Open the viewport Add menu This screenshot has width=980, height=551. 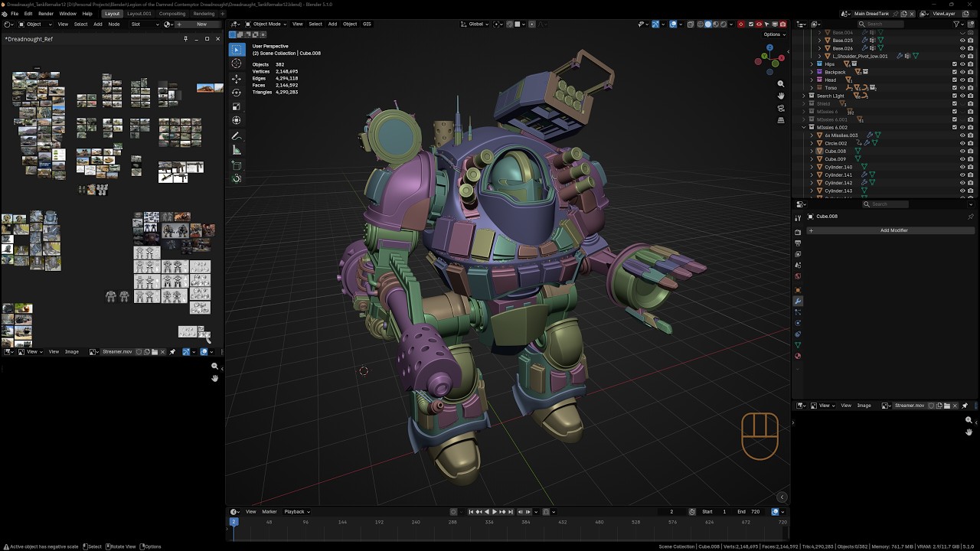[x=332, y=24]
